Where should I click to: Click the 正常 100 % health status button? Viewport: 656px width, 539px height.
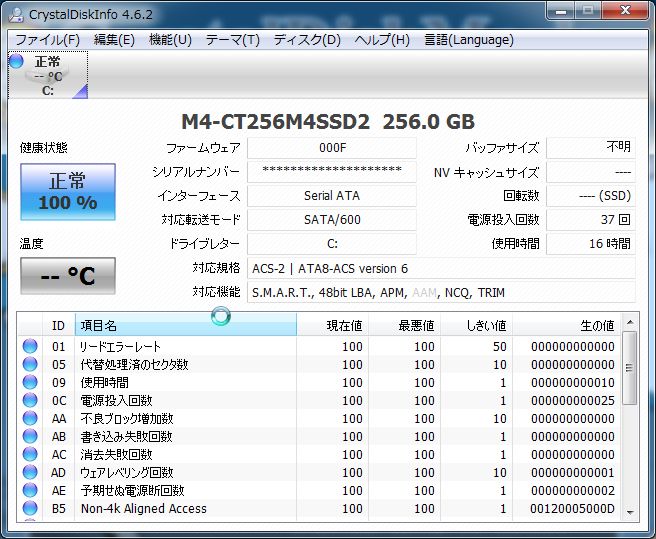coord(68,192)
